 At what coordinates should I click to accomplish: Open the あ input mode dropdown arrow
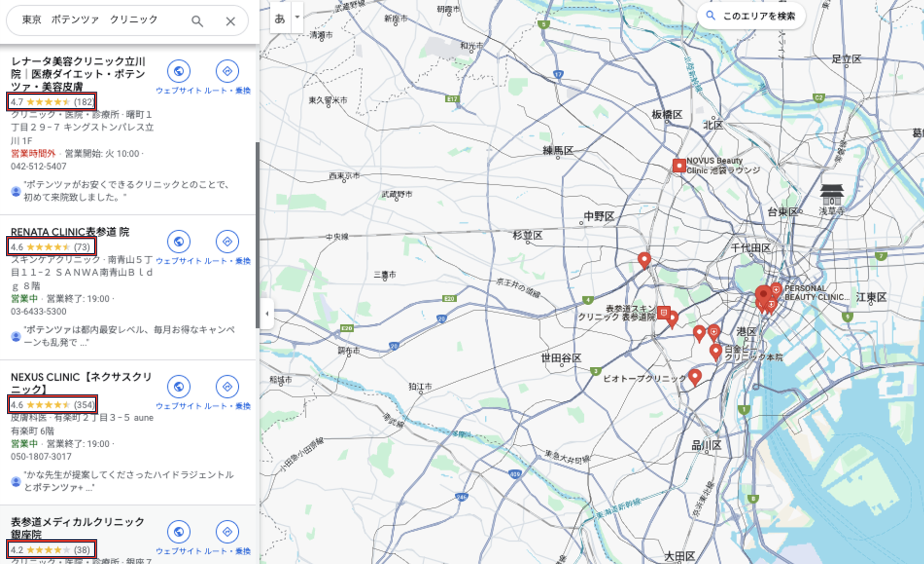(297, 17)
